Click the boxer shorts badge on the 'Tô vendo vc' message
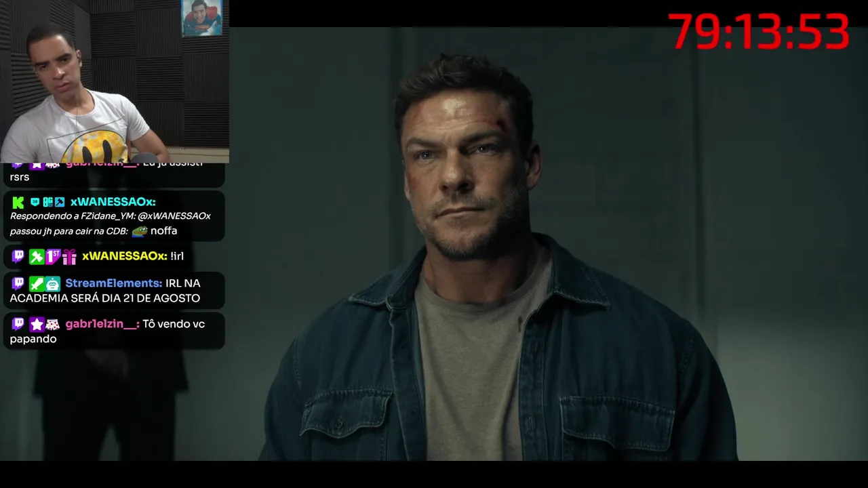Viewport: 868px width, 488px height. (53, 325)
